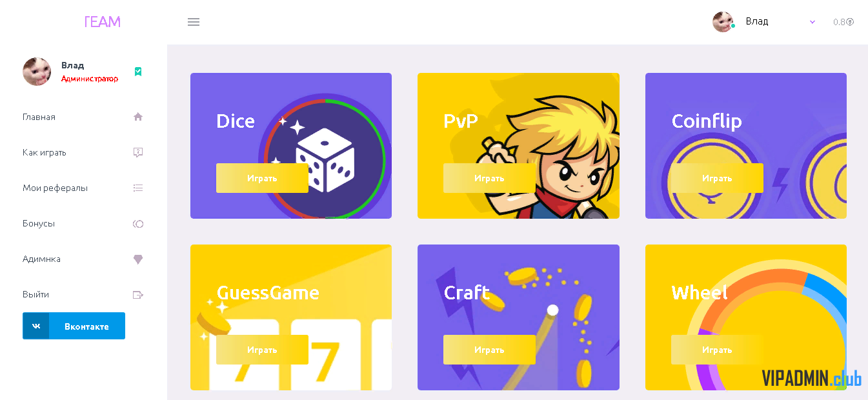This screenshot has height=400, width=868.
Task: Click the coins icon beside Бонусы
Action: [x=138, y=224]
